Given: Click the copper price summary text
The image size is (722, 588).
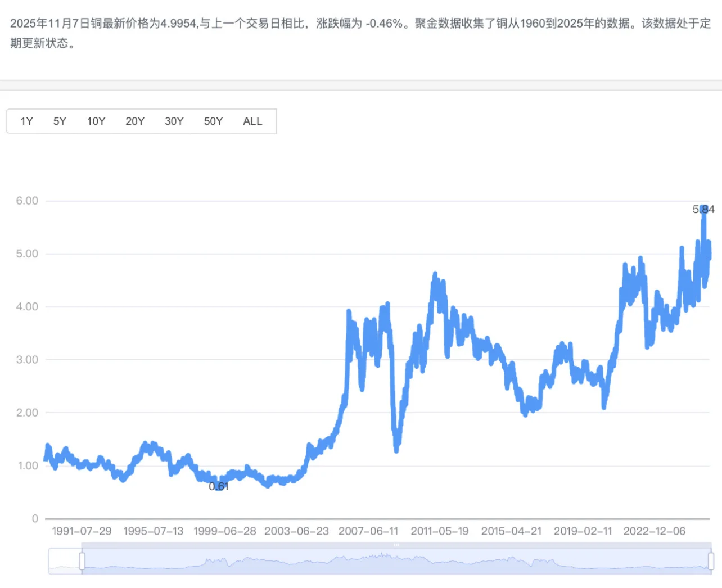Looking at the screenshot, I should (360, 35).
